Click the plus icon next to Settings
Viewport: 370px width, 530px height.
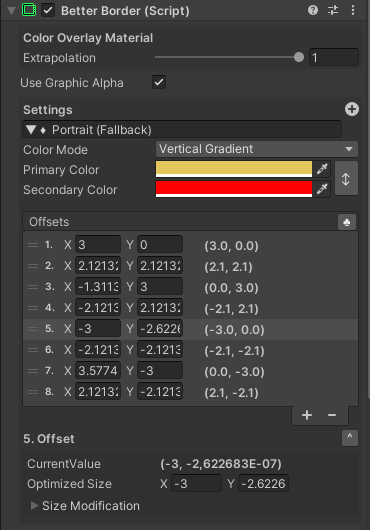point(352,109)
